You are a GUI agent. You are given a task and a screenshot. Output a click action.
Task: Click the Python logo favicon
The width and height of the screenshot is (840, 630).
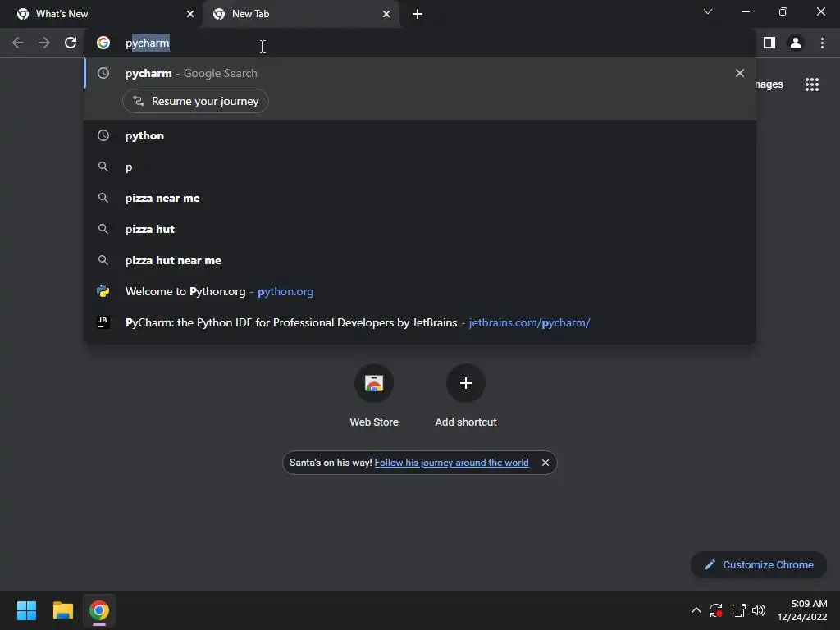pyautogui.click(x=103, y=291)
